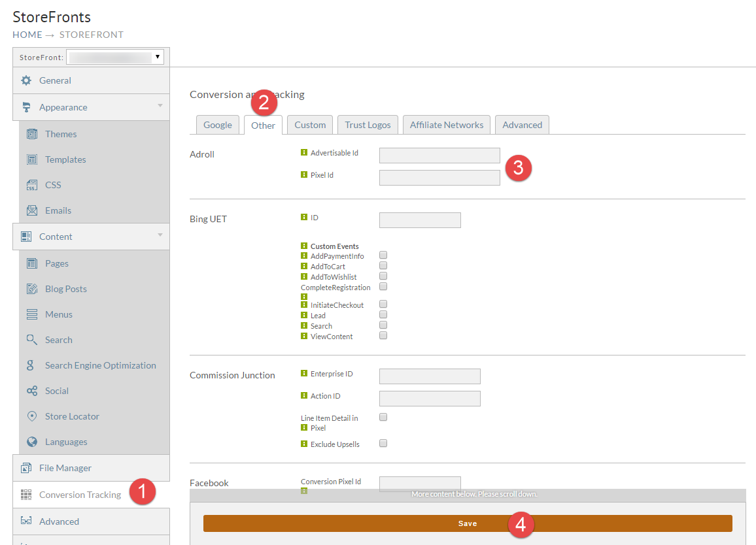The image size is (756, 545).
Task: Go to HOME breadcrumb link
Action: coord(27,35)
